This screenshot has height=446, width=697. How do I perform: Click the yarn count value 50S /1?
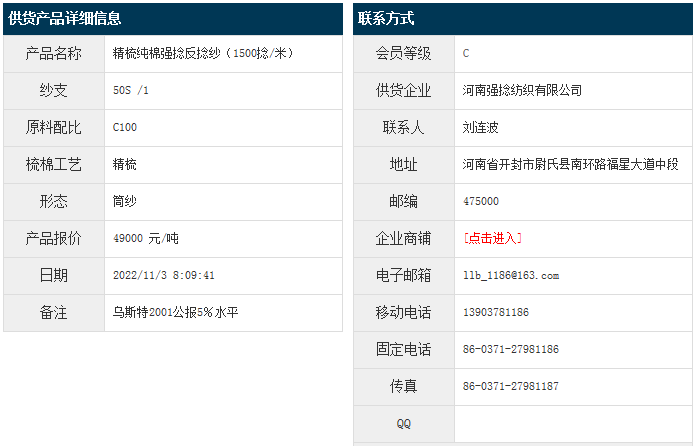tap(131, 90)
